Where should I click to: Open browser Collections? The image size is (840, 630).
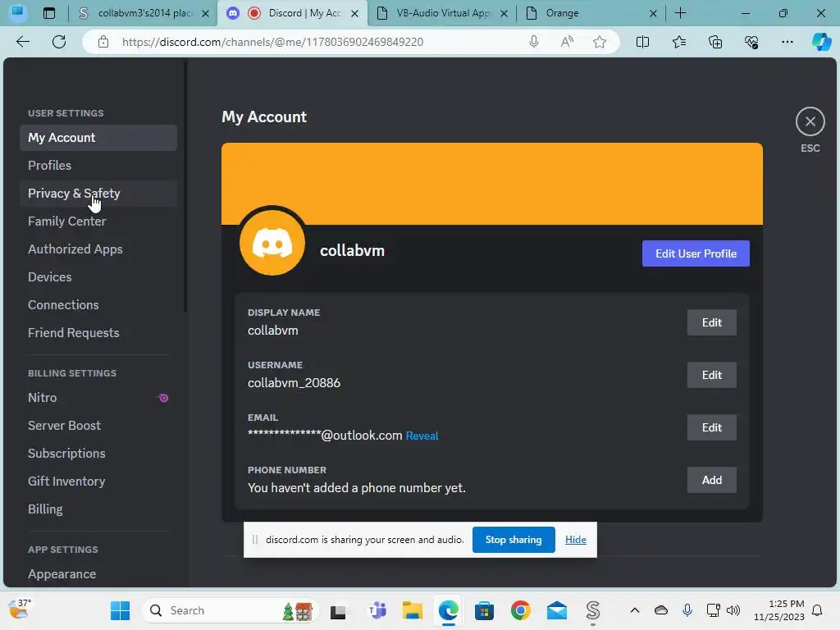click(715, 42)
